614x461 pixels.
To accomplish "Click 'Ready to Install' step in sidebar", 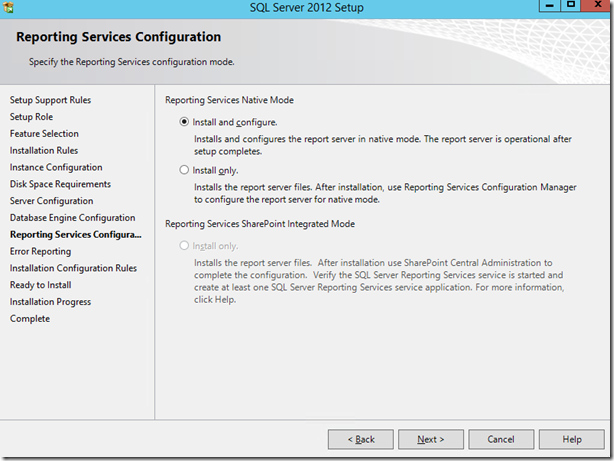I will 40,285.
